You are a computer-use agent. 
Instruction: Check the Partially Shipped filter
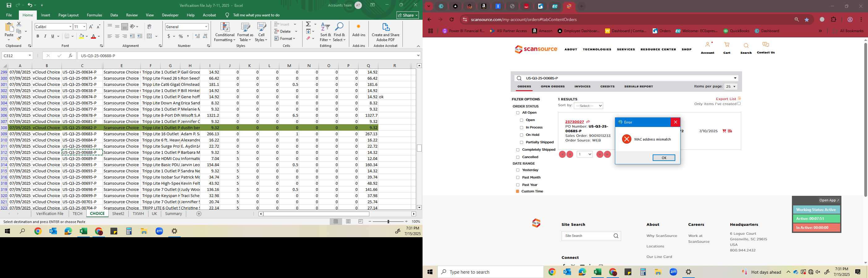[522, 142]
